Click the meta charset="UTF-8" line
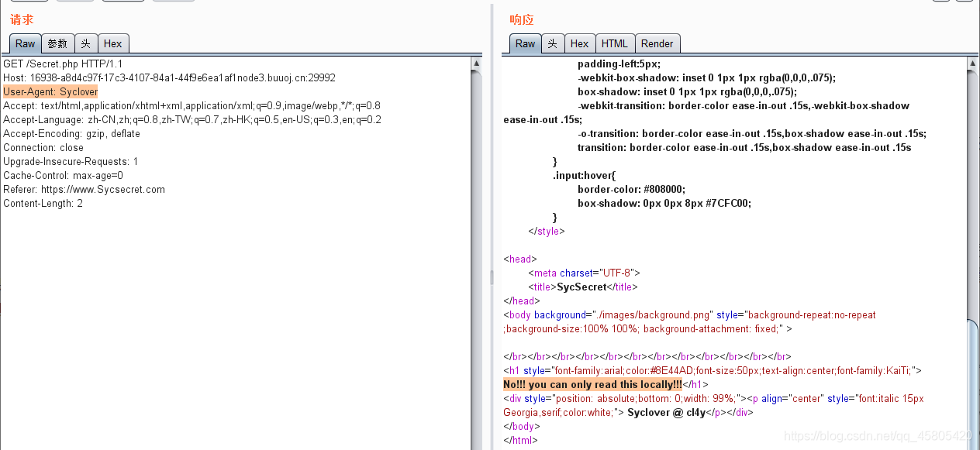This screenshot has height=450, width=980. [x=584, y=273]
